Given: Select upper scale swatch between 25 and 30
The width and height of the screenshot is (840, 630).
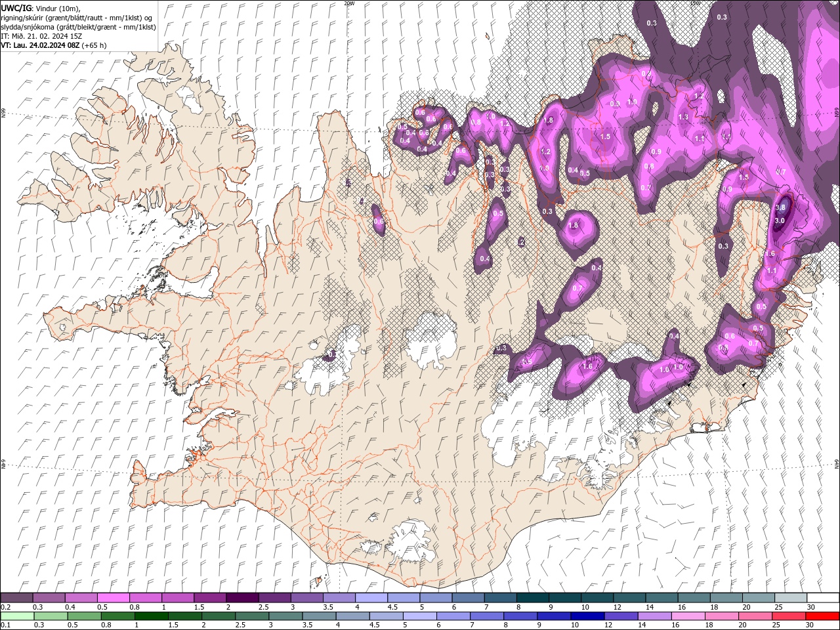Looking at the screenshot, I should coord(791,598).
